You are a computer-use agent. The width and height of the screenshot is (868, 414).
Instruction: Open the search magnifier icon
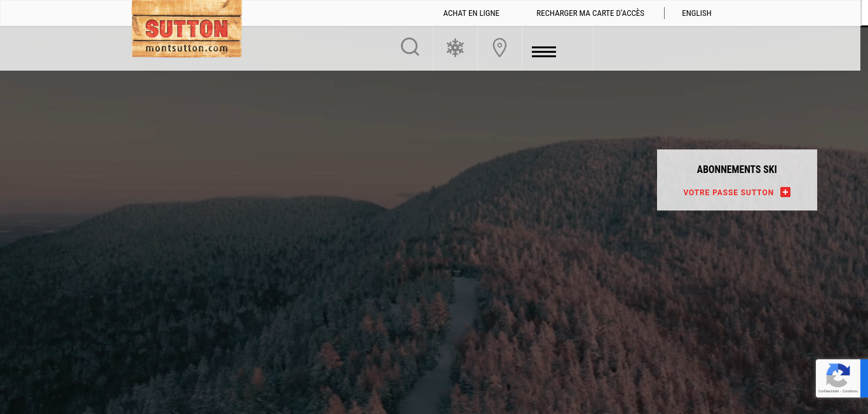click(x=410, y=47)
